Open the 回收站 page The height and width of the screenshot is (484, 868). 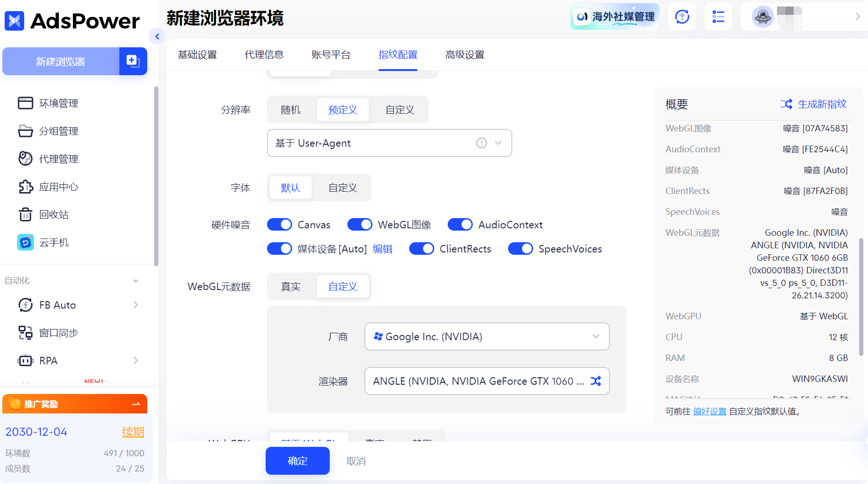(54, 214)
